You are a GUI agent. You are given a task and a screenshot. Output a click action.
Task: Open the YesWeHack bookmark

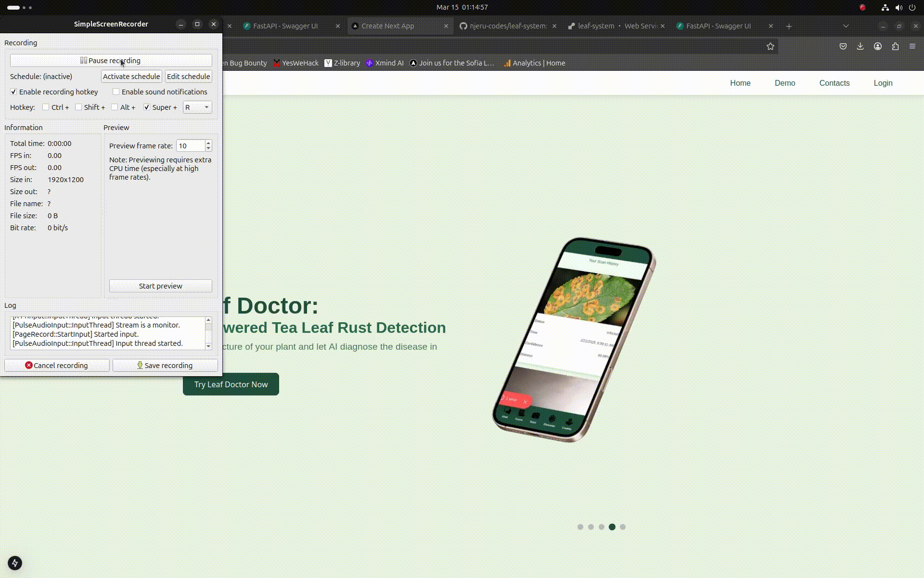point(295,63)
